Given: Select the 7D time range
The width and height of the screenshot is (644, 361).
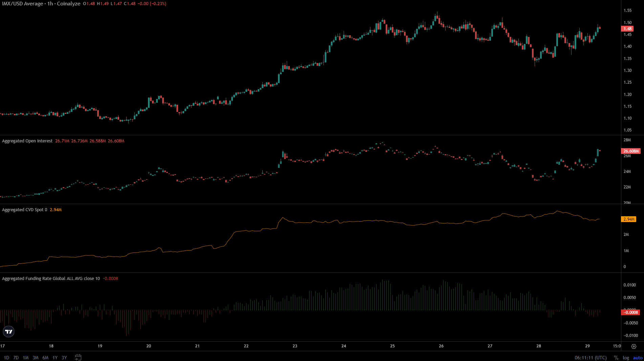Looking at the screenshot, I should pos(16,358).
